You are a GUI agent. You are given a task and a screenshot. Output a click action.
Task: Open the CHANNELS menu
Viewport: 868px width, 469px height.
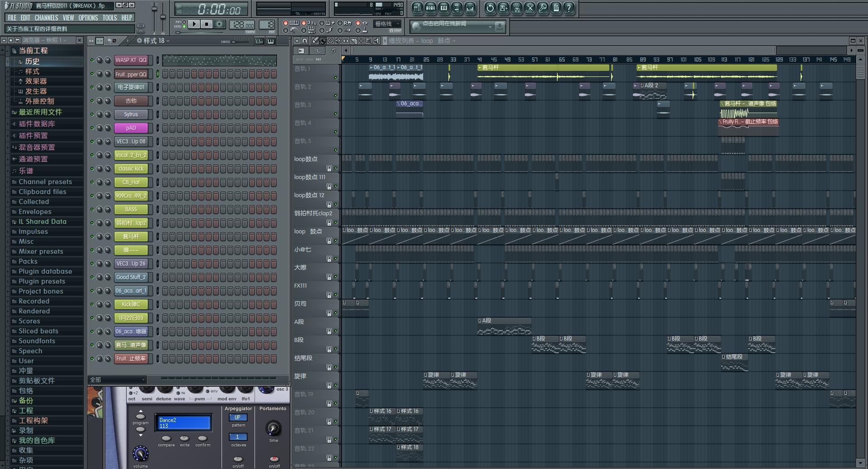[x=46, y=18]
